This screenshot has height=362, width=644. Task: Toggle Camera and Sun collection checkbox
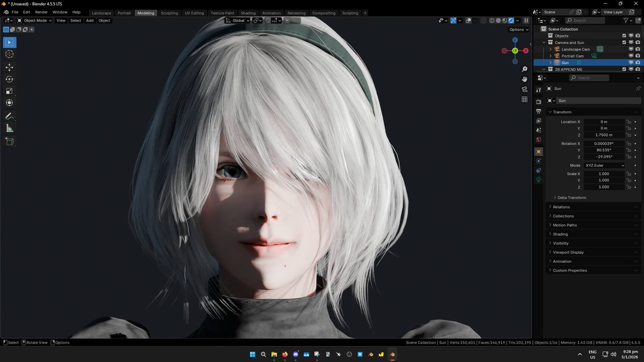tap(624, 42)
